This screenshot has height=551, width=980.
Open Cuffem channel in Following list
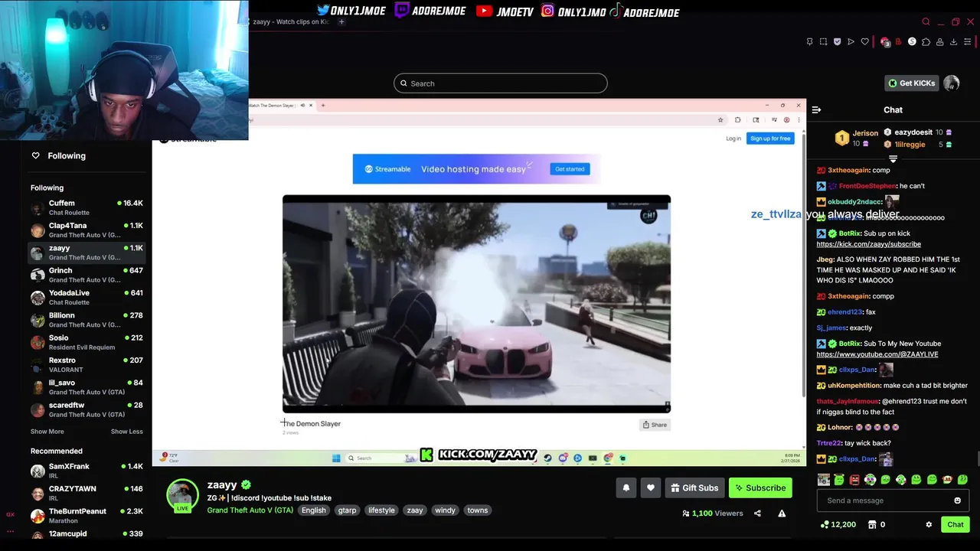[87, 207]
